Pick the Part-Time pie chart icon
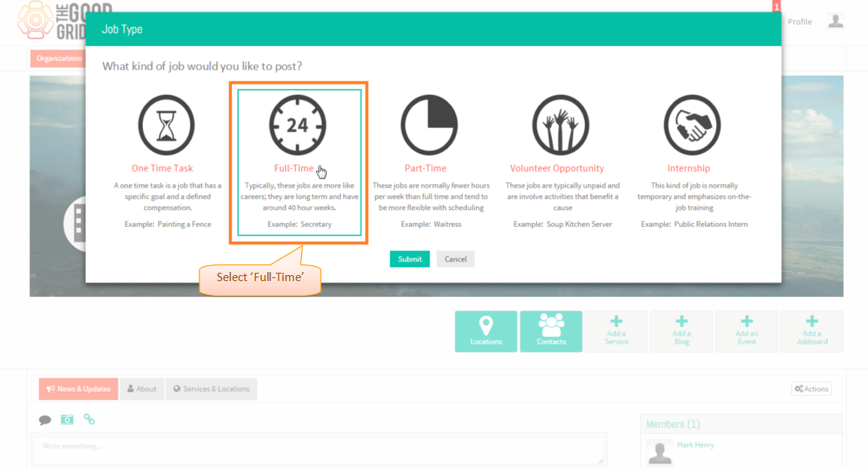 coord(429,125)
